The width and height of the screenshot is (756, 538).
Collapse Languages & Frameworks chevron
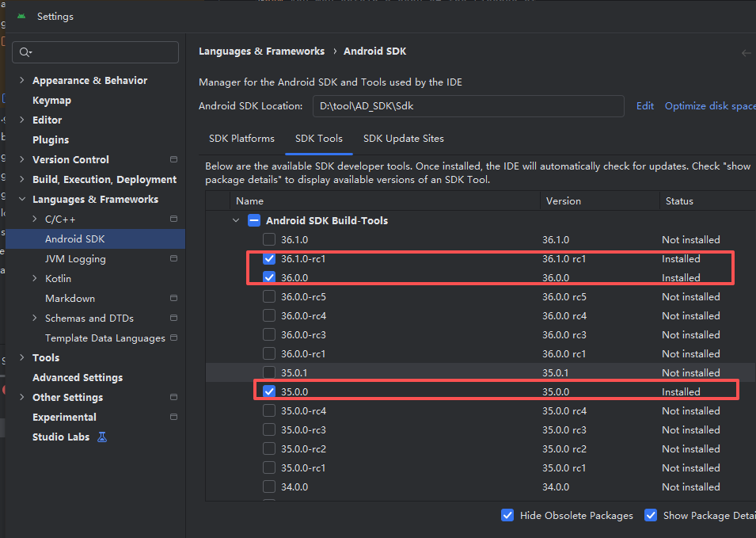coord(21,199)
